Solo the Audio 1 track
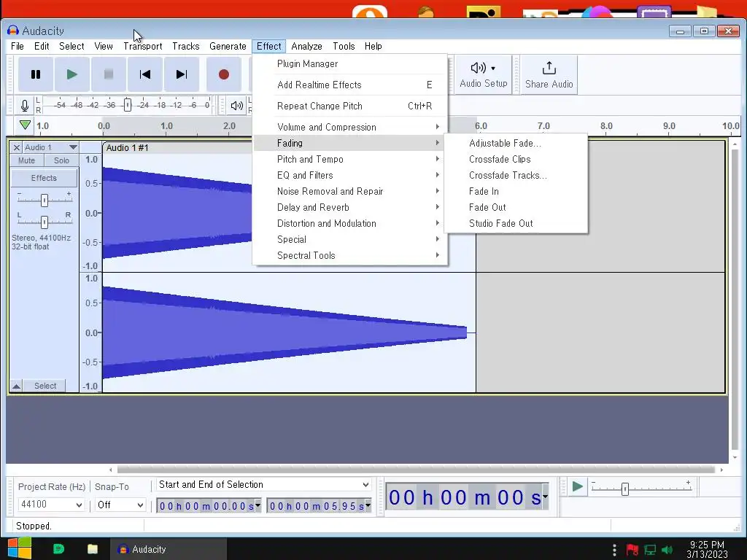 point(61,161)
